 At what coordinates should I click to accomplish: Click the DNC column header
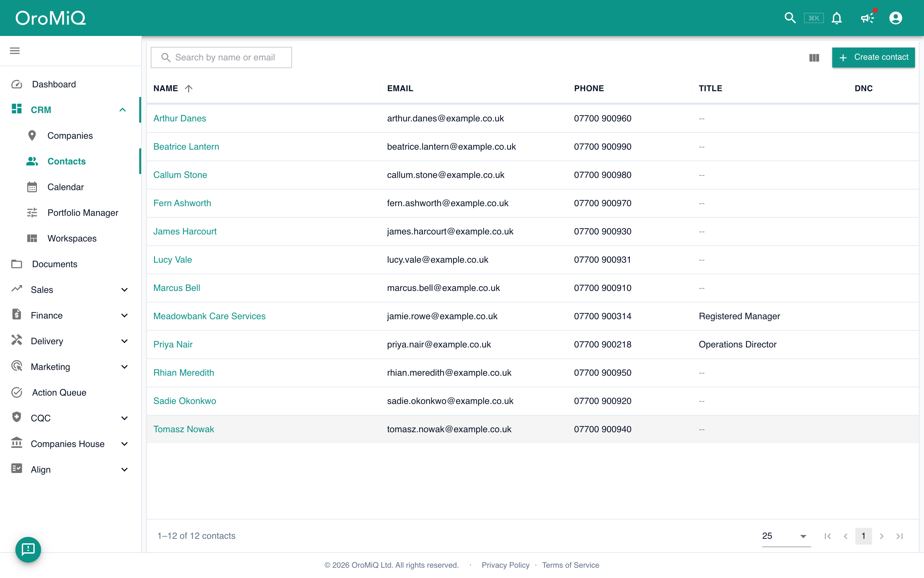tap(863, 88)
